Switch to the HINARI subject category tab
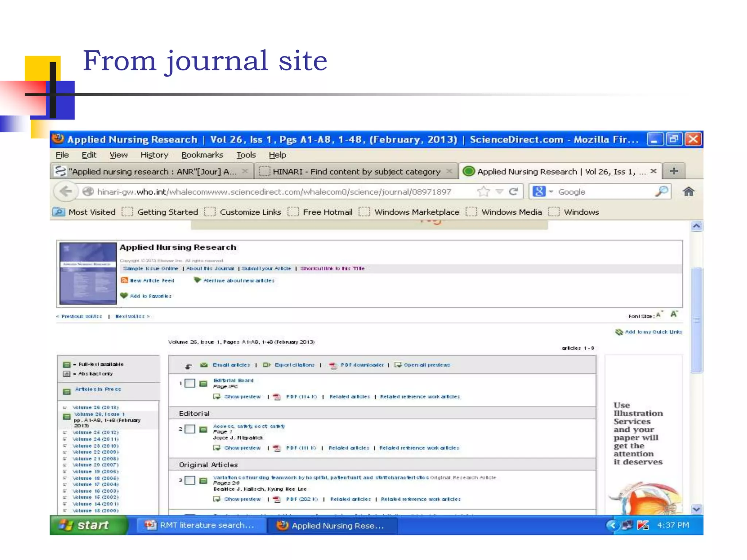 pyautogui.click(x=356, y=171)
